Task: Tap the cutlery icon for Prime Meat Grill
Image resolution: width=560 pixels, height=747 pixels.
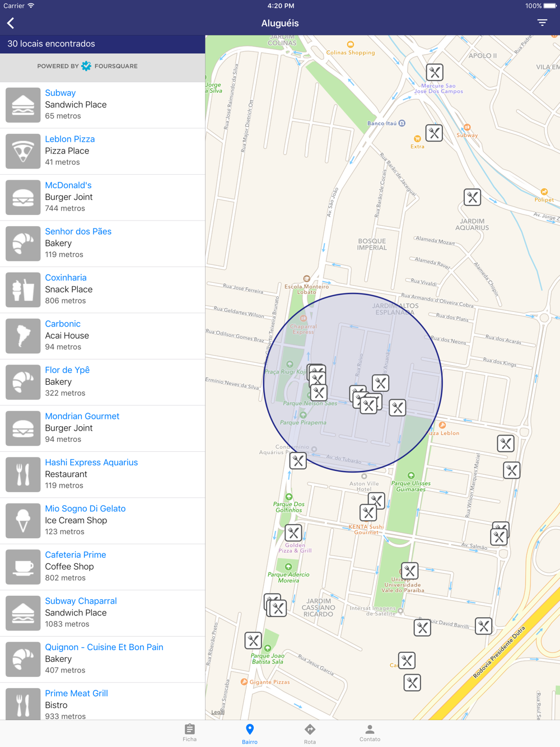Action: (23, 704)
